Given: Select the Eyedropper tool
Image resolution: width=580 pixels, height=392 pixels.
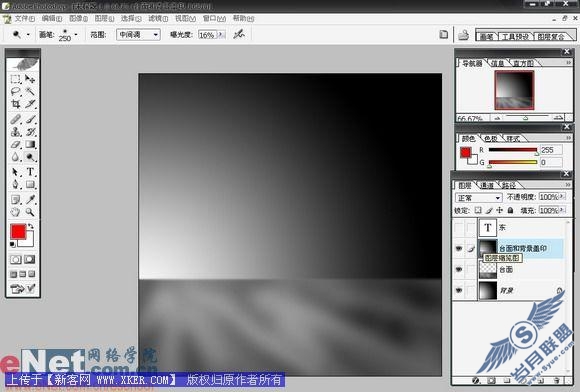Looking at the screenshot, I should click(30, 200).
